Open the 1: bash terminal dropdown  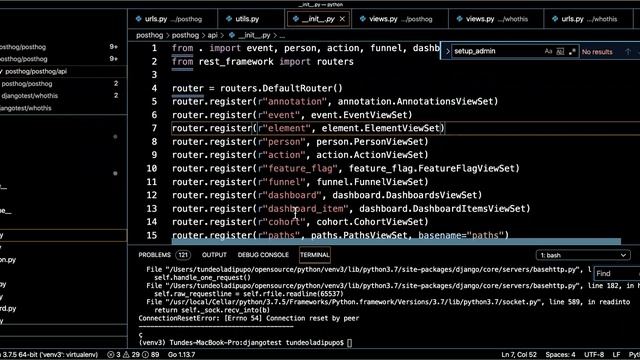coord(583,255)
